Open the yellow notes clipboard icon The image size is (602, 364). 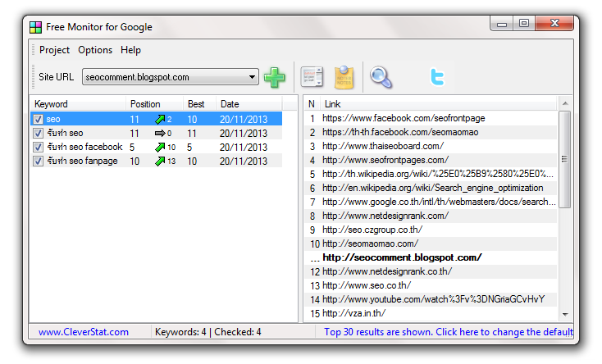coord(344,77)
